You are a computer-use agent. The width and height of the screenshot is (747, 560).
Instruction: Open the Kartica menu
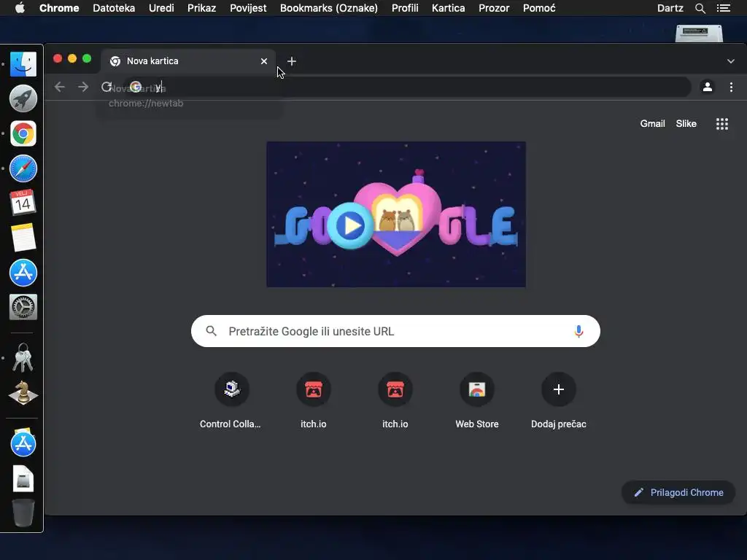[x=449, y=8]
